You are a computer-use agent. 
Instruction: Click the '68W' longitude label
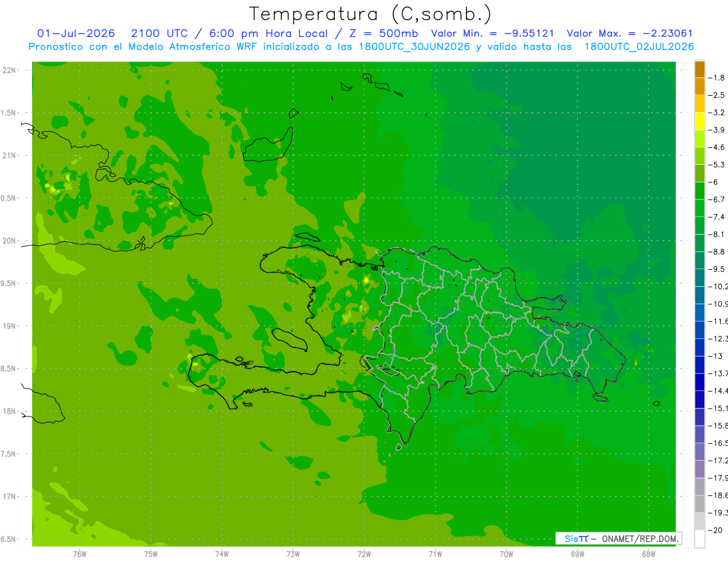tap(649, 554)
